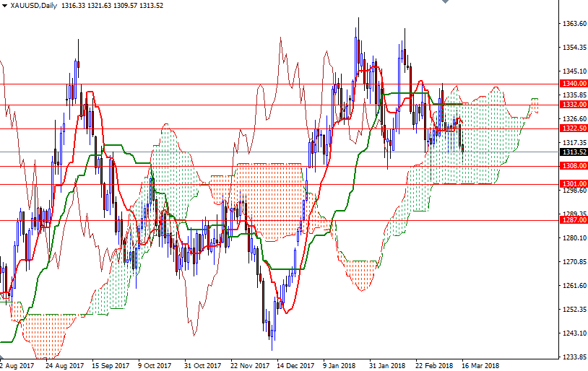This screenshot has height=371, width=588.
Task: Click the chart shift marker triangle at top
Action: [445, 1]
